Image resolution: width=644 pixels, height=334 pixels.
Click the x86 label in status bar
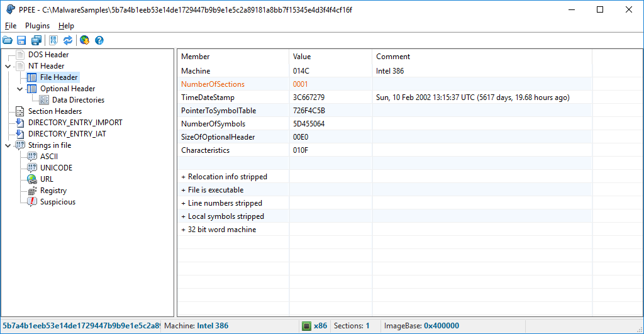[x=320, y=326]
